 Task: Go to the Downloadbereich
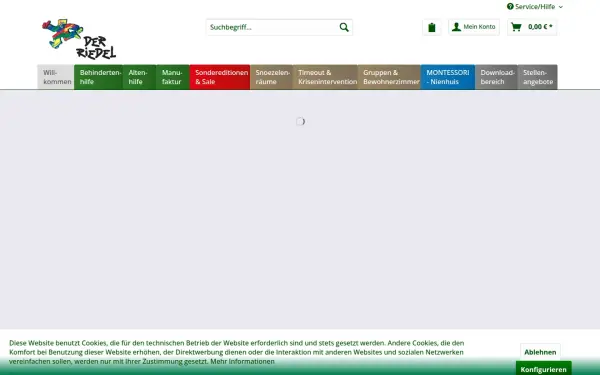pyautogui.click(x=496, y=77)
